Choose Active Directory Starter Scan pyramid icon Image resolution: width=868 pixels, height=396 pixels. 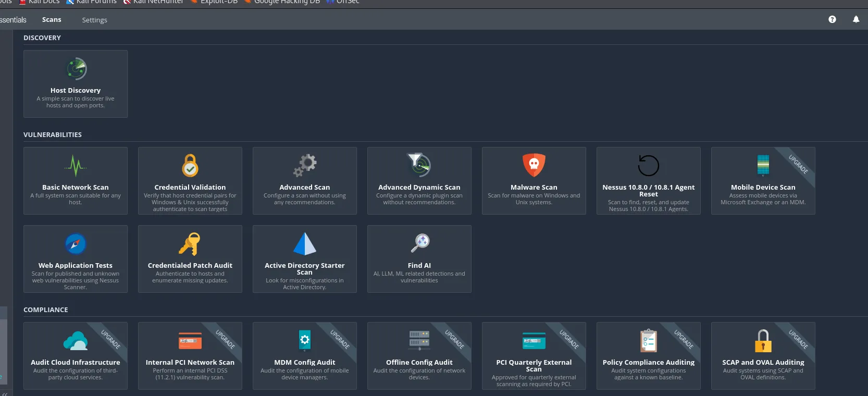coord(305,243)
